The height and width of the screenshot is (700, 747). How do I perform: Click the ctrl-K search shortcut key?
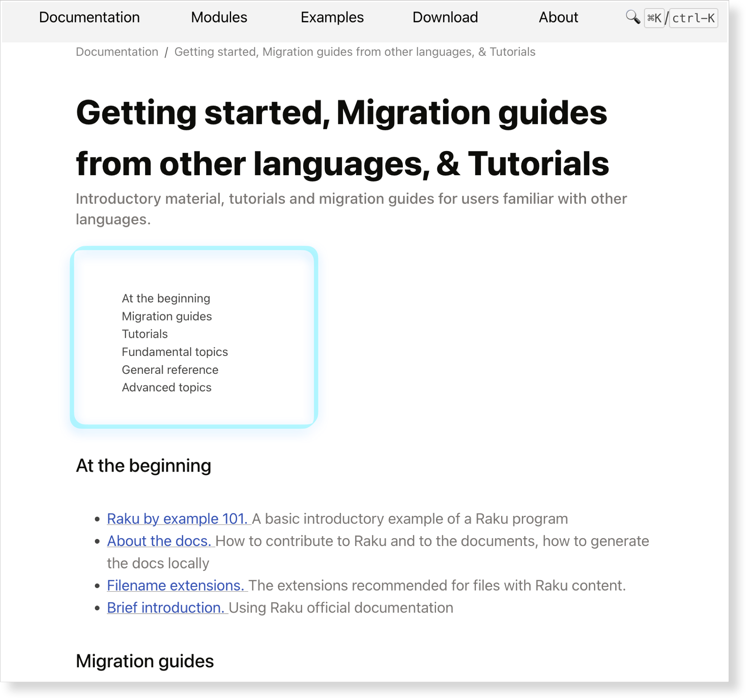coord(694,18)
